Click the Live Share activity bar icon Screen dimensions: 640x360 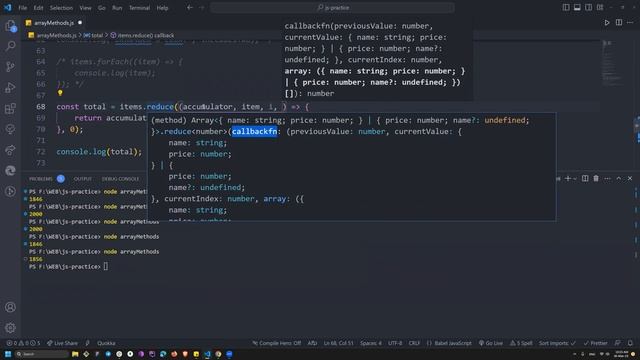[x=10, y=150]
